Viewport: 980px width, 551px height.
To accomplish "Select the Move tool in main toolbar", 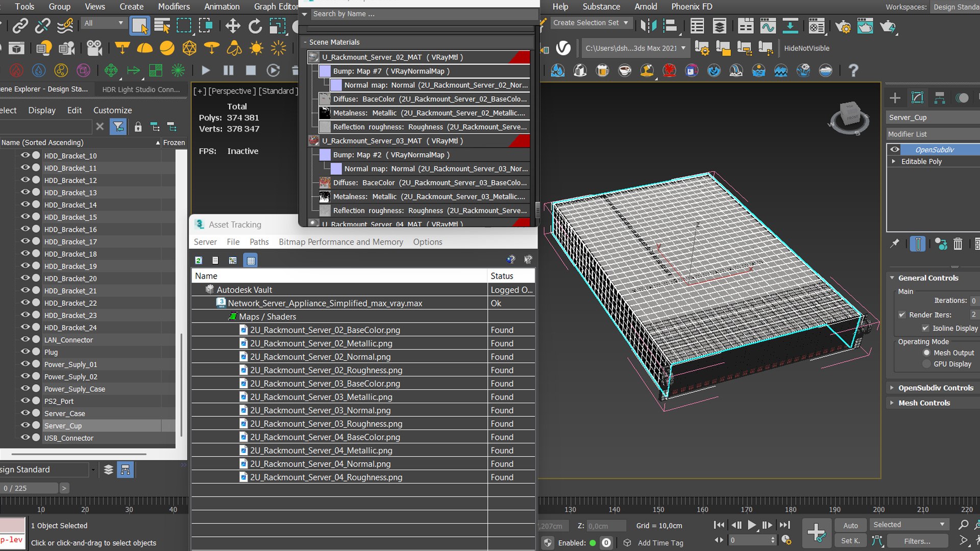I will [x=233, y=26].
